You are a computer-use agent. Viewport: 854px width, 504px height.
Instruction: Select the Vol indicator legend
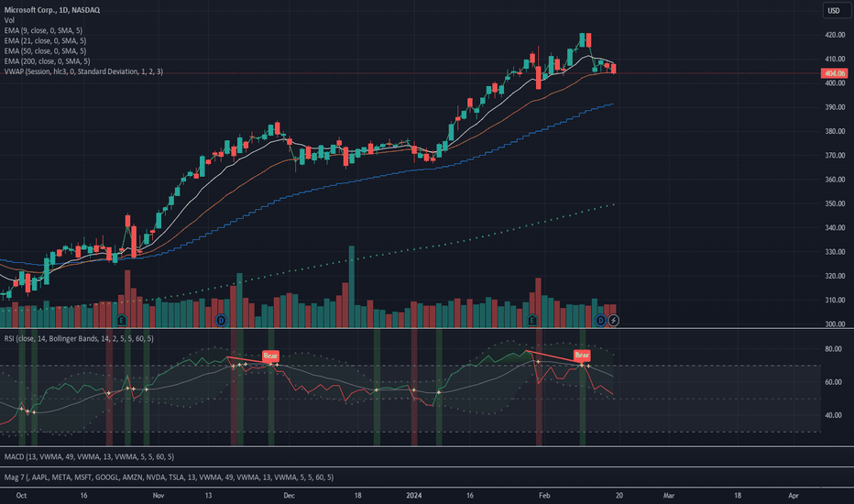click(x=9, y=20)
